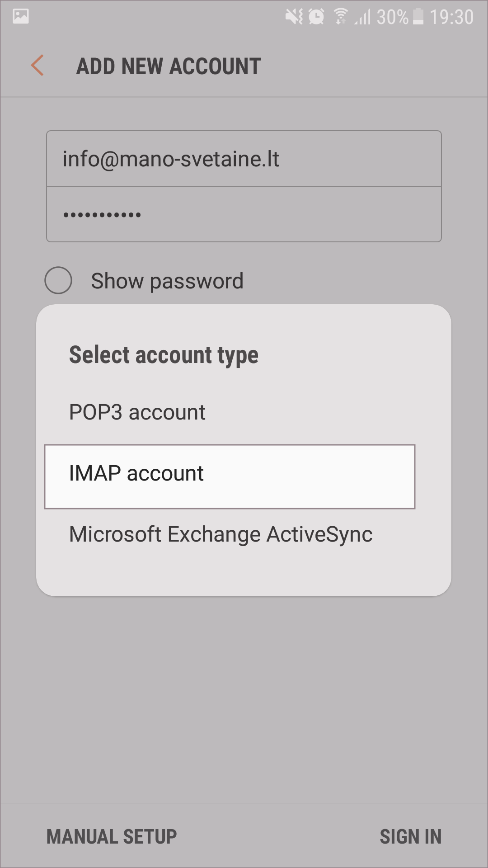Focus the password input field
Viewport: 488px width, 868px height.
click(x=244, y=214)
